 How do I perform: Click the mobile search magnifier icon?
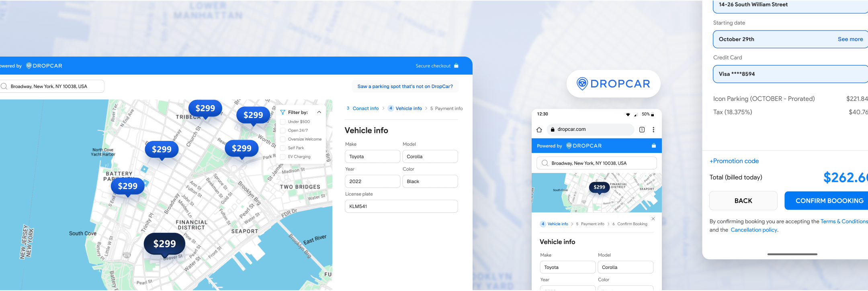click(545, 163)
